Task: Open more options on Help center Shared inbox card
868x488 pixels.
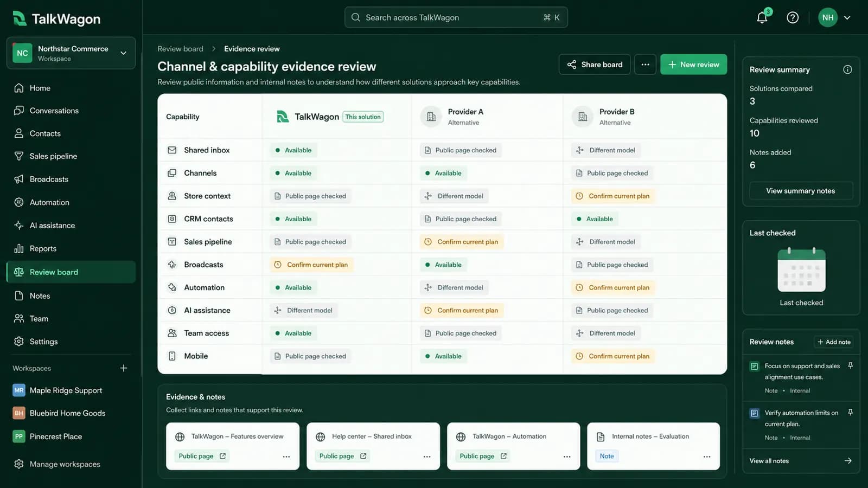Action: 427,457
